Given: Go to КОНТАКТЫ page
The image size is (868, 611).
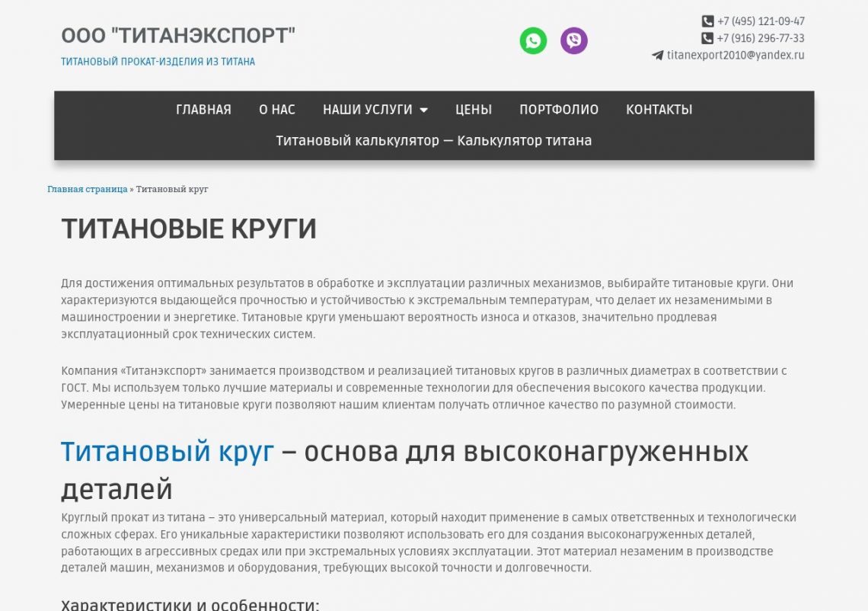Looking at the screenshot, I should point(659,110).
